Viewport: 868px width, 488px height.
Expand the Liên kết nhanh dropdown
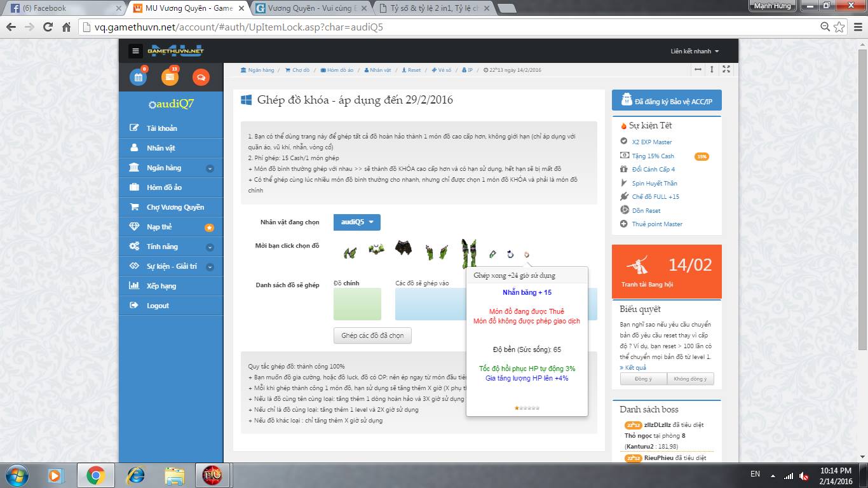695,51
